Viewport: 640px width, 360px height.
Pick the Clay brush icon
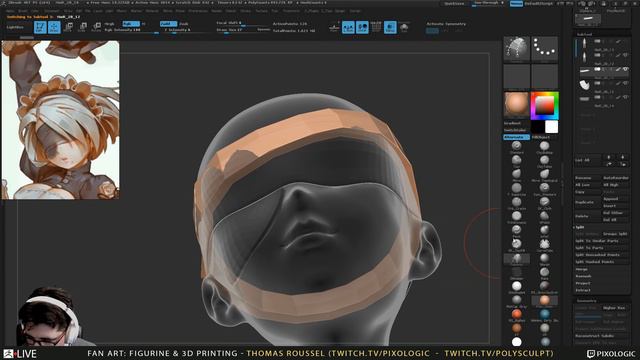516,160
